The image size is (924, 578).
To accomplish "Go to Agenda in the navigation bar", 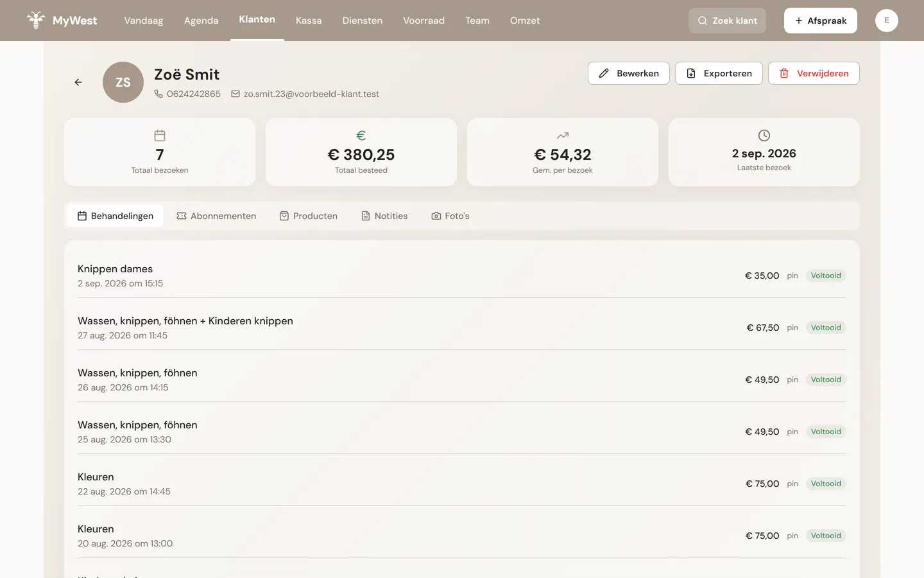I will point(201,21).
